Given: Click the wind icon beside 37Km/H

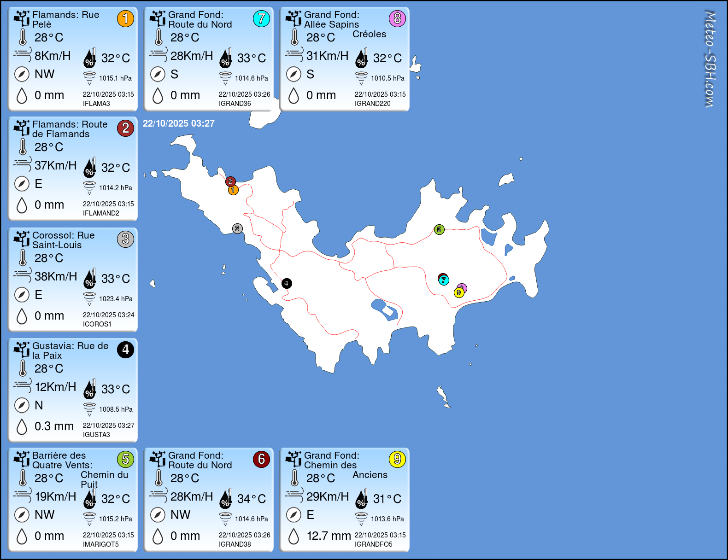Looking at the screenshot, I should (x=23, y=164).
